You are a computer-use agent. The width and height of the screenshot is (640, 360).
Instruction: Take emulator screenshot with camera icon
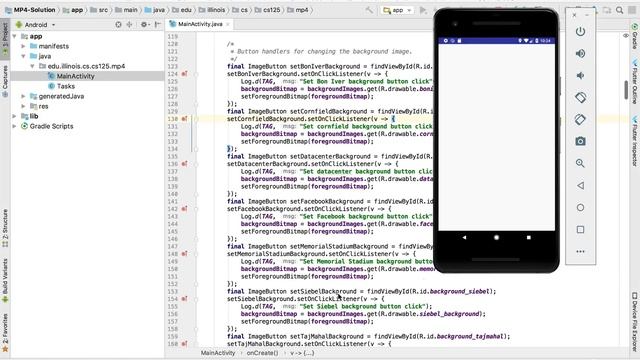click(x=580, y=141)
